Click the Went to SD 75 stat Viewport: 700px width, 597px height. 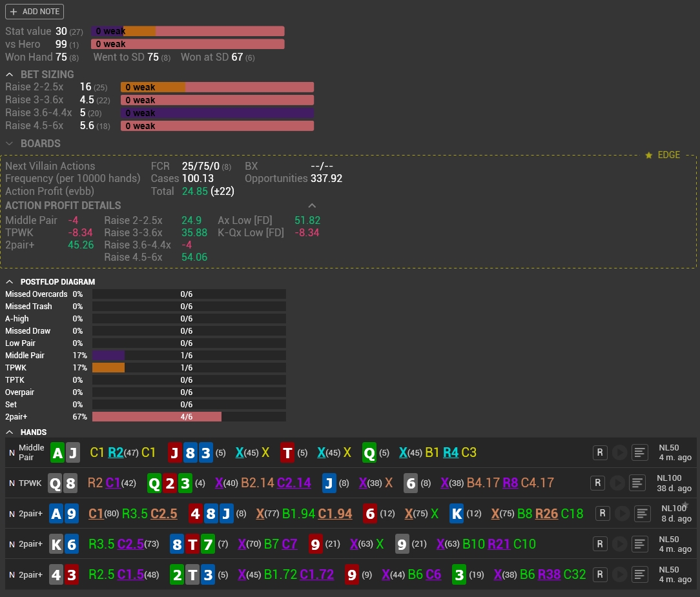tap(132, 57)
